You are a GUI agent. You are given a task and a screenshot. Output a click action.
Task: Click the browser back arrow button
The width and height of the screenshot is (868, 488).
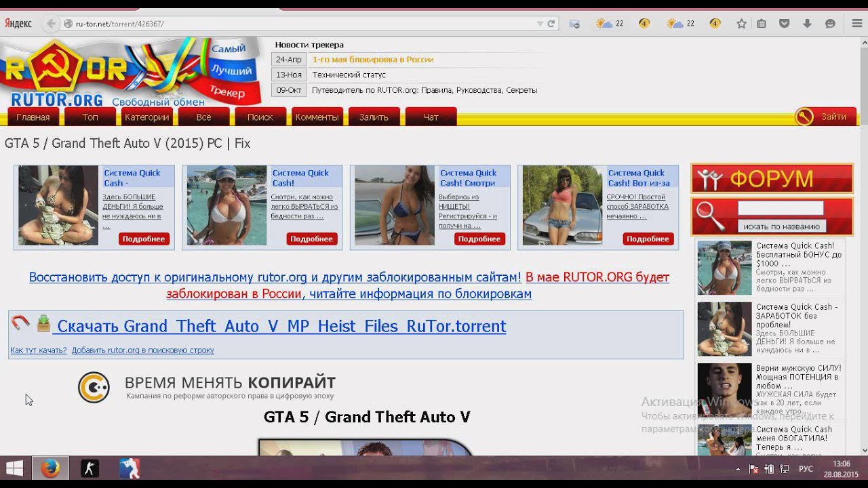50,24
